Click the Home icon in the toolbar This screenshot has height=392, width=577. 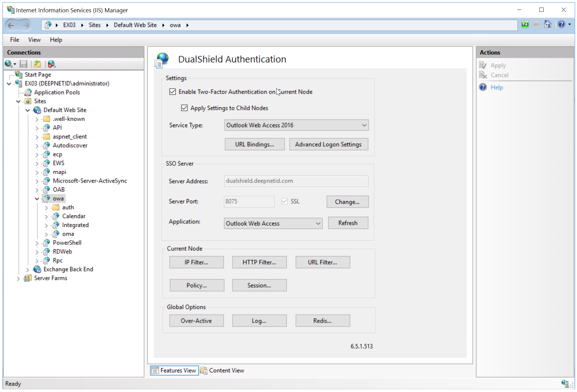click(x=548, y=25)
